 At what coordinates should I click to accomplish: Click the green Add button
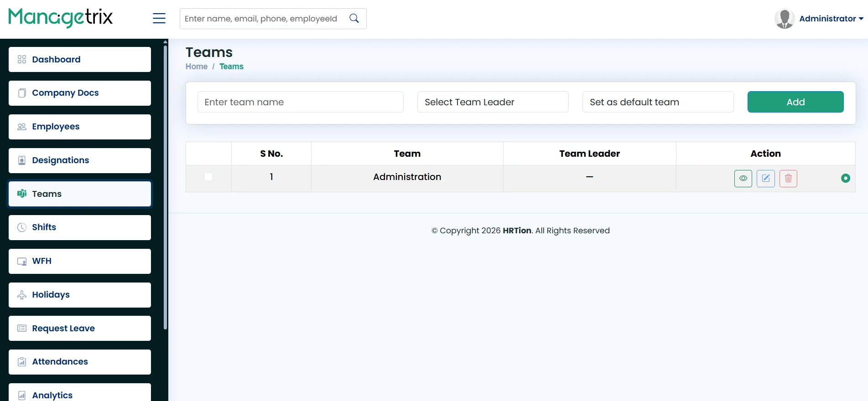point(795,102)
